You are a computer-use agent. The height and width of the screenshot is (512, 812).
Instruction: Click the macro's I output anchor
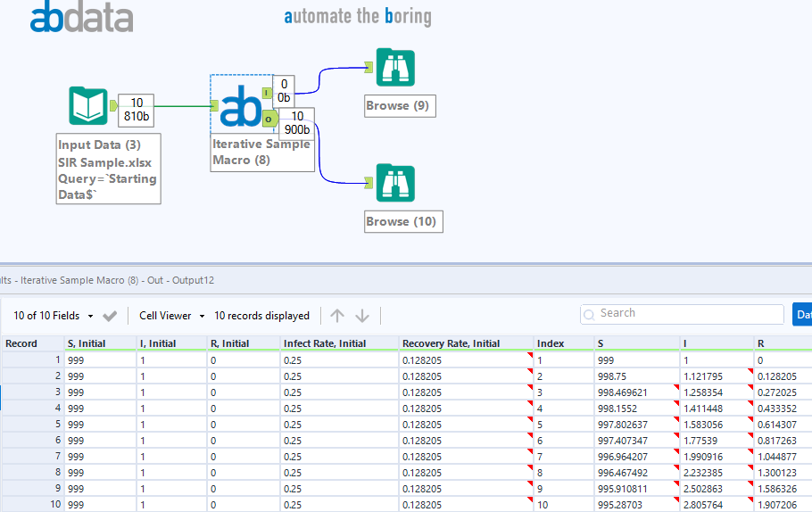[x=267, y=93]
